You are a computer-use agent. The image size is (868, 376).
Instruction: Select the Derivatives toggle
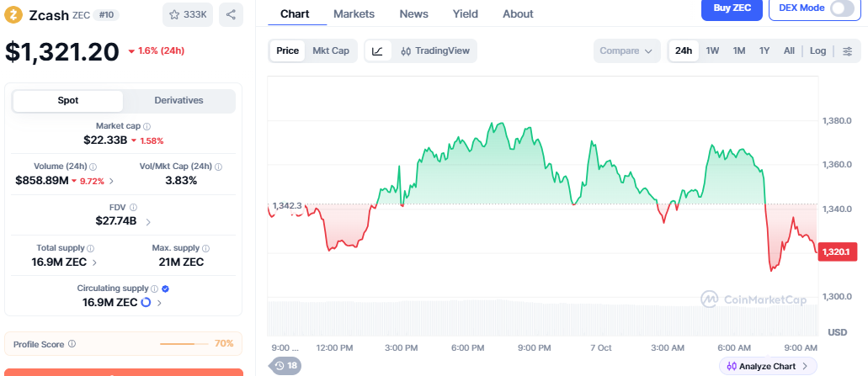[x=178, y=101]
